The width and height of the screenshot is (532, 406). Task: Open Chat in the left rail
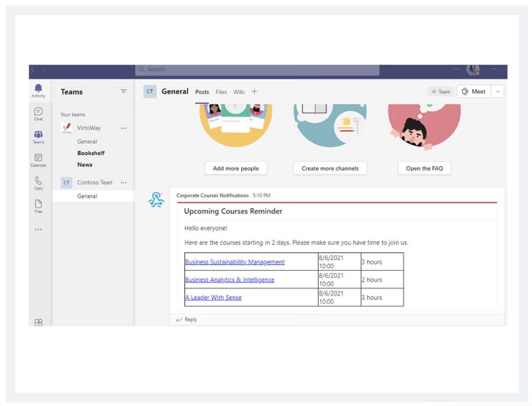click(x=38, y=114)
